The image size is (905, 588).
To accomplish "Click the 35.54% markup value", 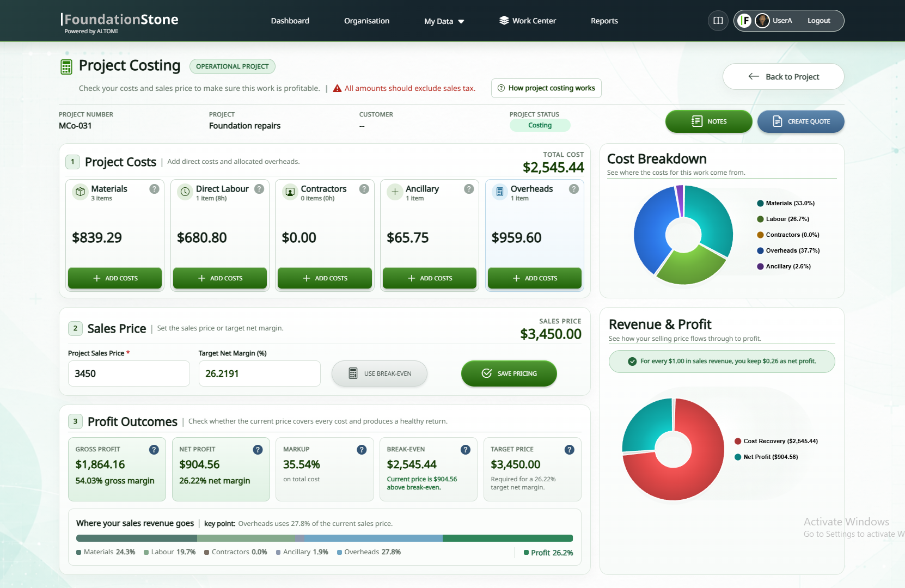I will pos(302,464).
